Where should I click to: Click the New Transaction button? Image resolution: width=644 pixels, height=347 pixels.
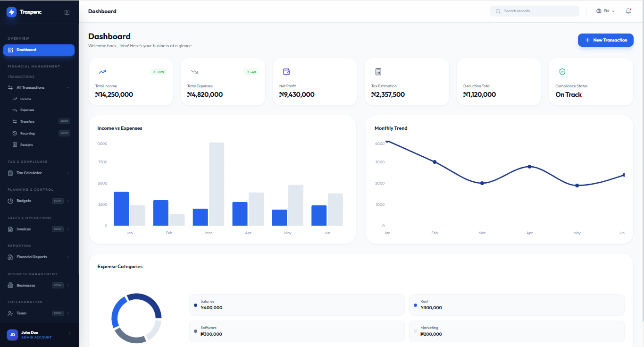coord(605,40)
